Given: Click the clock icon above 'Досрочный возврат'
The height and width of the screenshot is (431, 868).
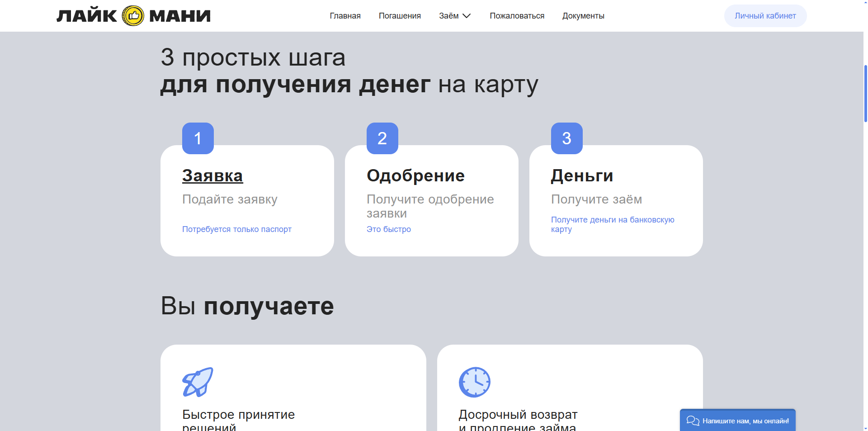Looking at the screenshot, I should point(475,381).
